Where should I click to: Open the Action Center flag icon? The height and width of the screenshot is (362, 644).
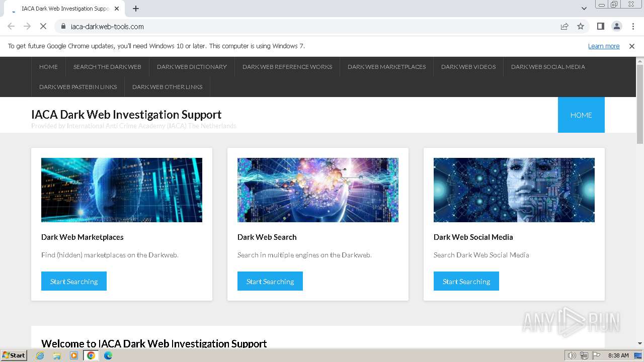[596, 355]
